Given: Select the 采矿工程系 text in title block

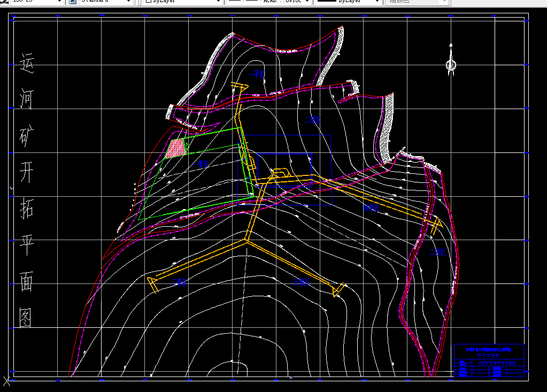Looking at the screenshot, I should (x=488, y=356).
